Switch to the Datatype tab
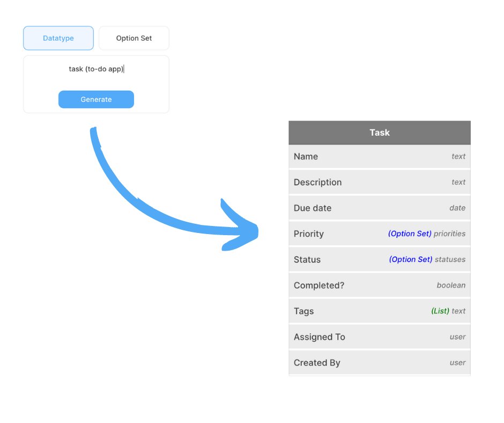Viewport: 504px width, 423px height. coord(58,38)
